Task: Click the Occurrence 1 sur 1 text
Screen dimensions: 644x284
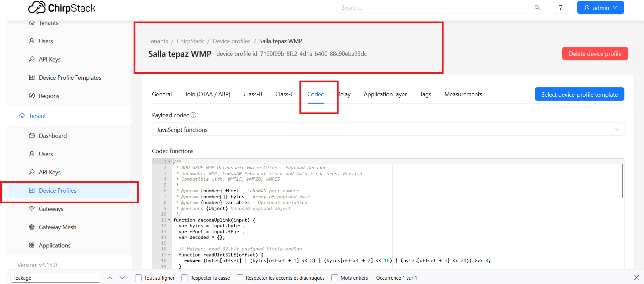Action: [x=396, y=278]
